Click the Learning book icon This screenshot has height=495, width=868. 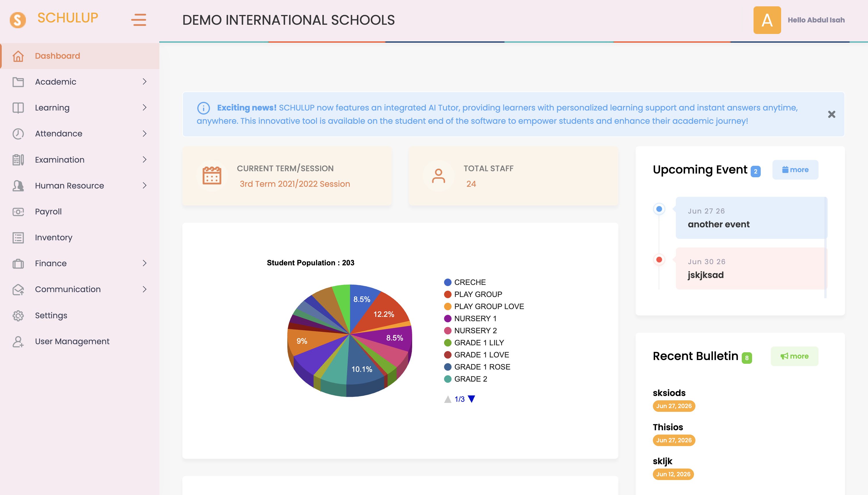coord(18,108)
